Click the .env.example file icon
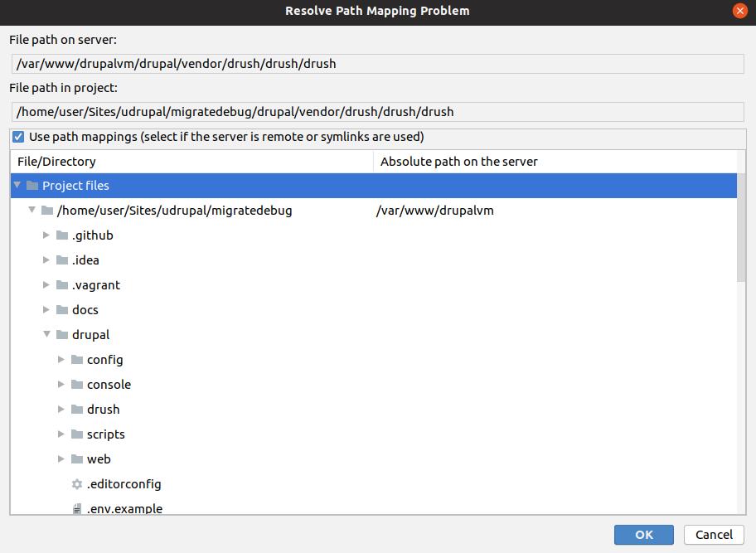Image resolution: width=756 pixels, height=553 pixels. (x=77, y=509)
